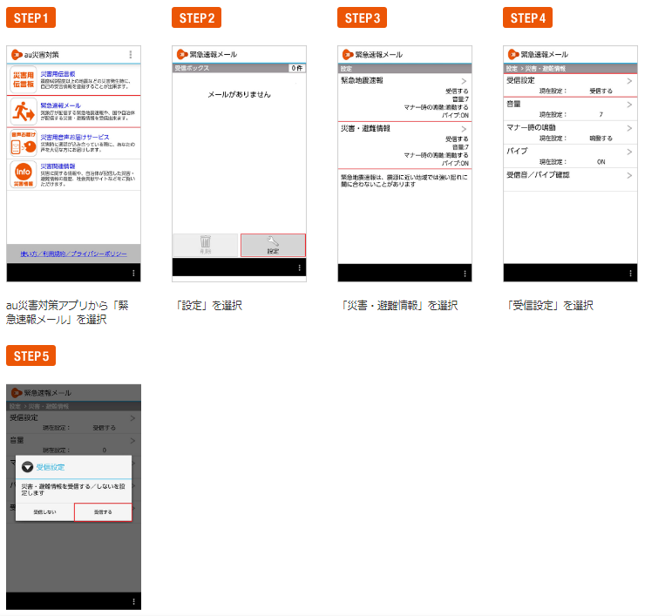Expand 災害・避難情報 chevron in Step 3
Viewport: 672px width, 616px height.
[x=464, y=129]
